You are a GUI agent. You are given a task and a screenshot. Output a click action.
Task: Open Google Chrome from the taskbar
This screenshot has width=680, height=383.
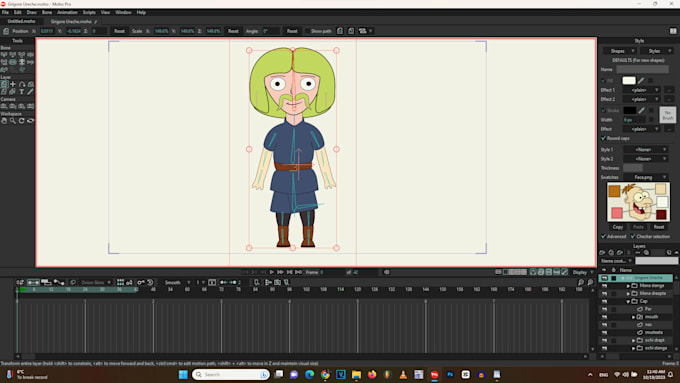(325, 374)
